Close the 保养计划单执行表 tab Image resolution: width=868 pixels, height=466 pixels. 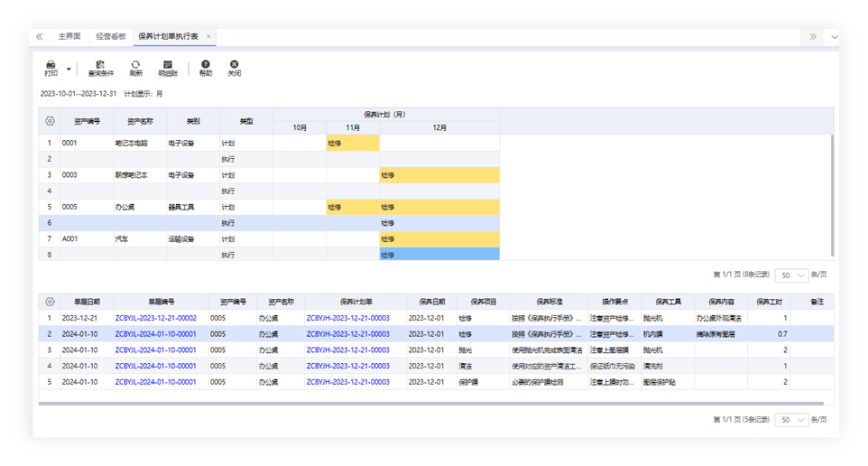(209, 37)
